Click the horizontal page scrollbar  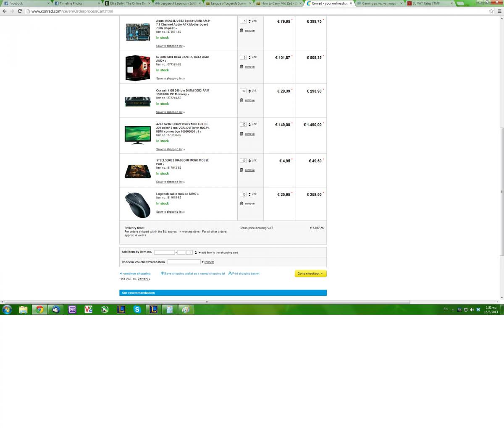(x=207, y=302)
